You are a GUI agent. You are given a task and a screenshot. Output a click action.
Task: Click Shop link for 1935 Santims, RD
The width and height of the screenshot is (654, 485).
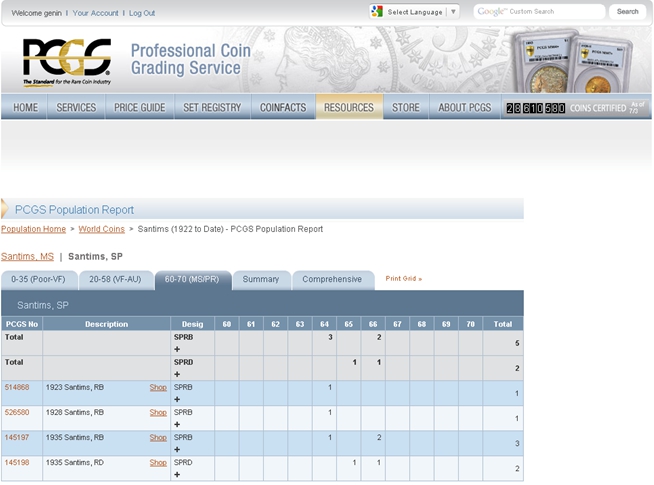(x=158, y=462)
